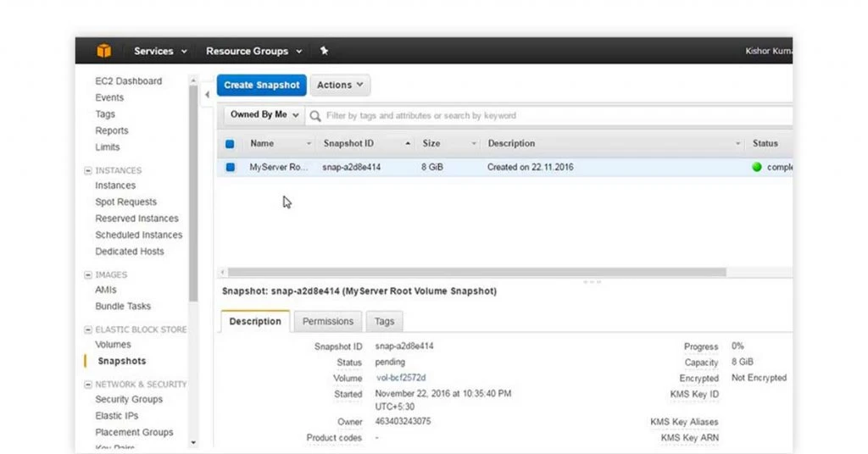The height and width of the screenshot is (454, 868).
Task: Click horizontal scrollbar left arrow
Action: coord(223,272)
